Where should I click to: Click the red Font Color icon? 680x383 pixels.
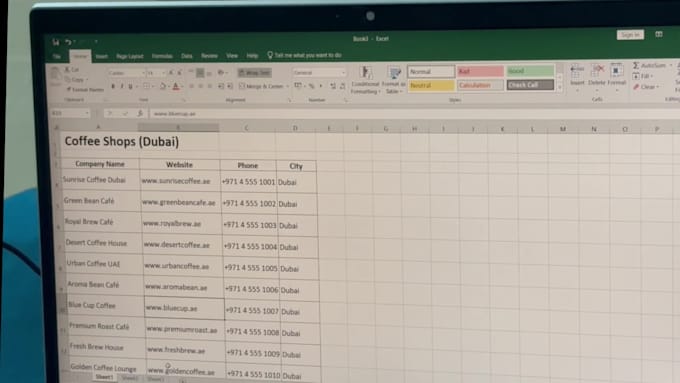[176, 86]
